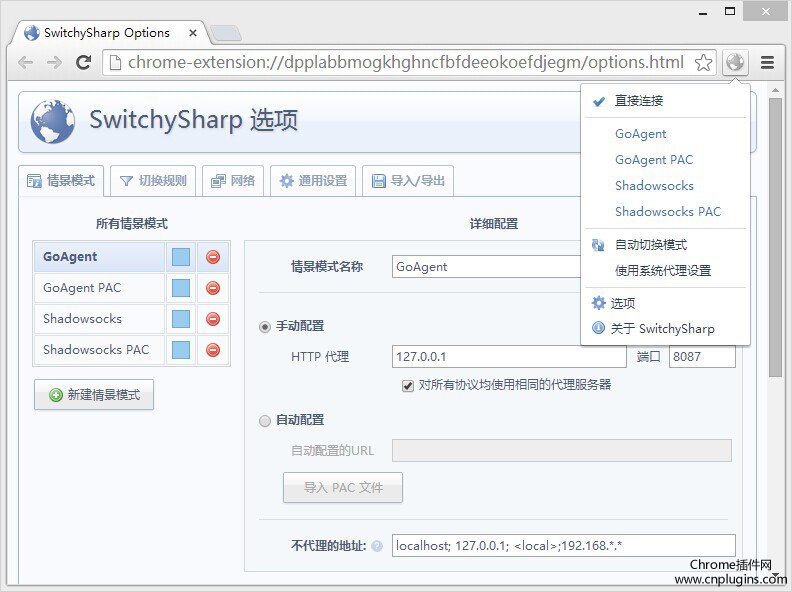
Task: Click the browser address bar URL
Action: point(406,63)
